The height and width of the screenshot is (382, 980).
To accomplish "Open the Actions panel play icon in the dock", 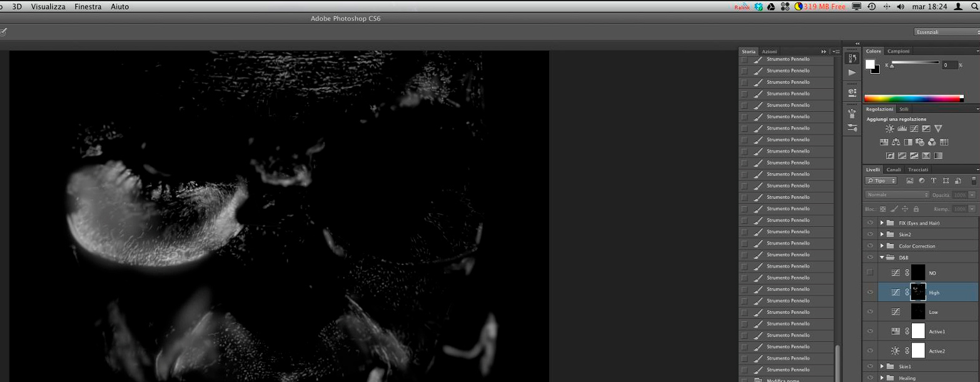I will tap(852, 73).
